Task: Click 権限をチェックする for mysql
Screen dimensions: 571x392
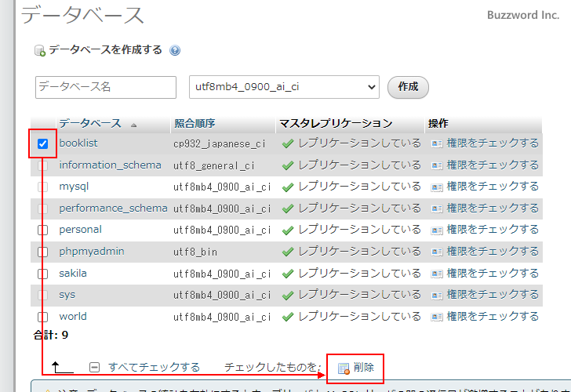Action: (x=493, y=187)
